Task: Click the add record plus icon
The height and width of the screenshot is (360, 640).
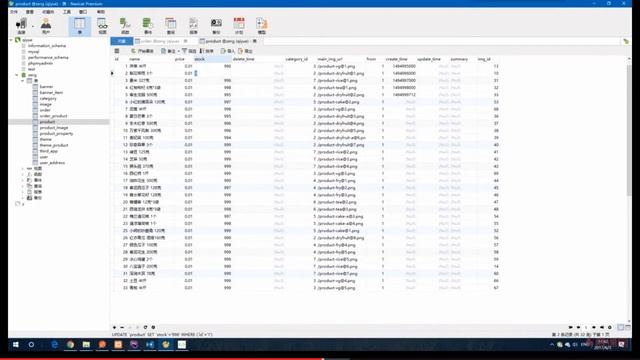Action: pyautogui.click(x=114, y=327)
